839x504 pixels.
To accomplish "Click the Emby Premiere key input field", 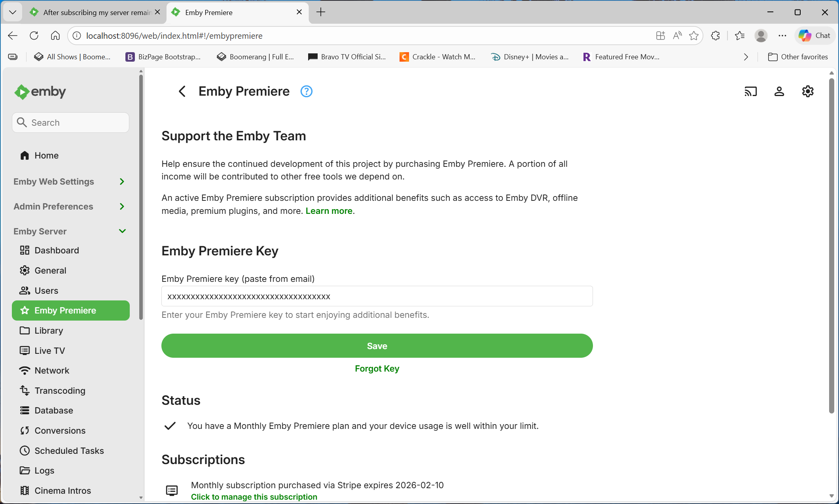I will pyautogui.click(x=377, y=296).
